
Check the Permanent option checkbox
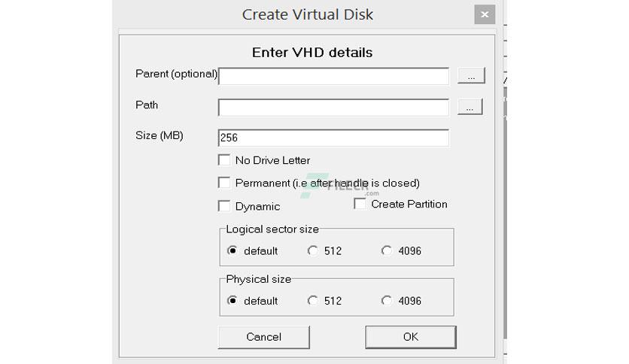click(x=224, y=183)
